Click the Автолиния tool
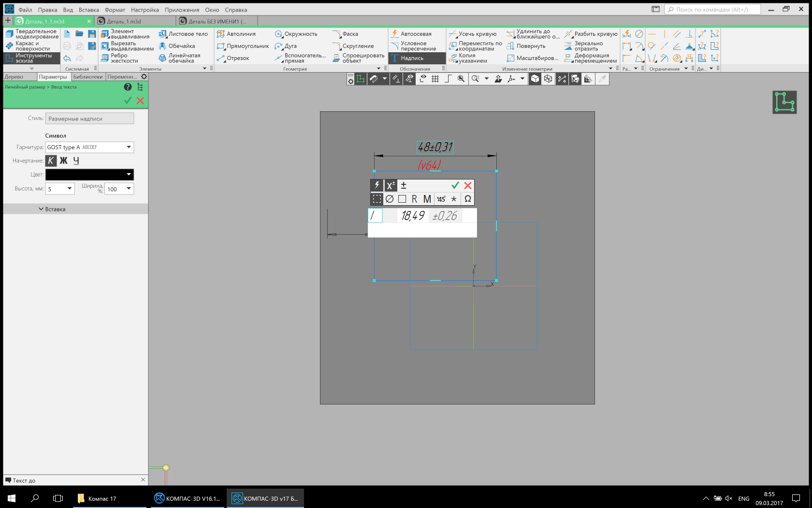The width and height of the screenshot is (812, 508). click(236, 34)
